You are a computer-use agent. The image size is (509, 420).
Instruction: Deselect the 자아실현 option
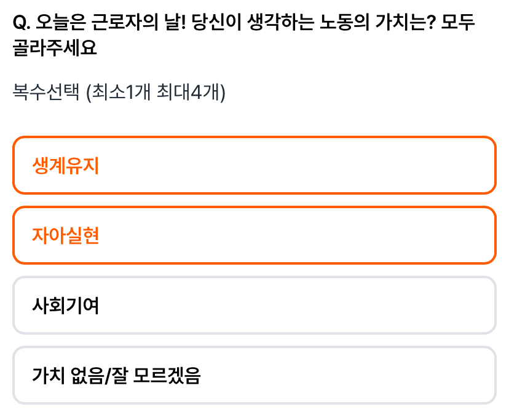(x=254, y=235)
